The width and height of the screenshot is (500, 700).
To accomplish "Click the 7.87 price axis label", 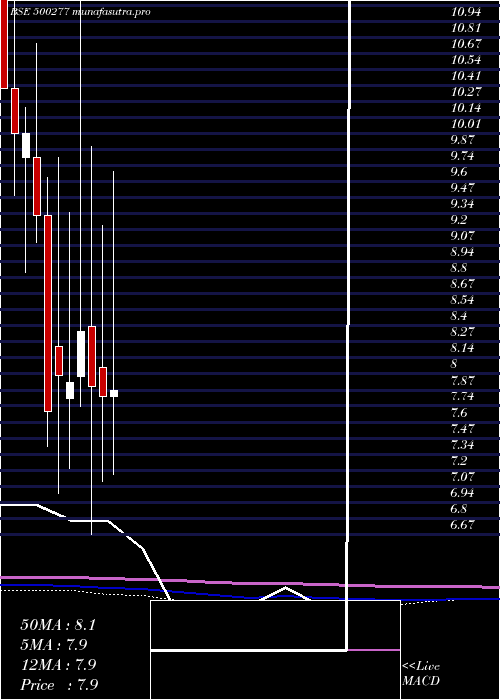I will pos(462,380).
